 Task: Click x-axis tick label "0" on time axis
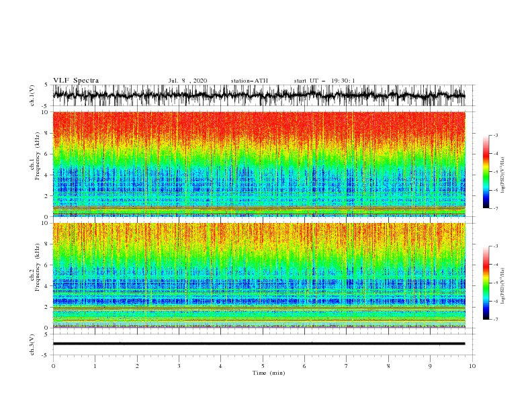pos(53,366)
